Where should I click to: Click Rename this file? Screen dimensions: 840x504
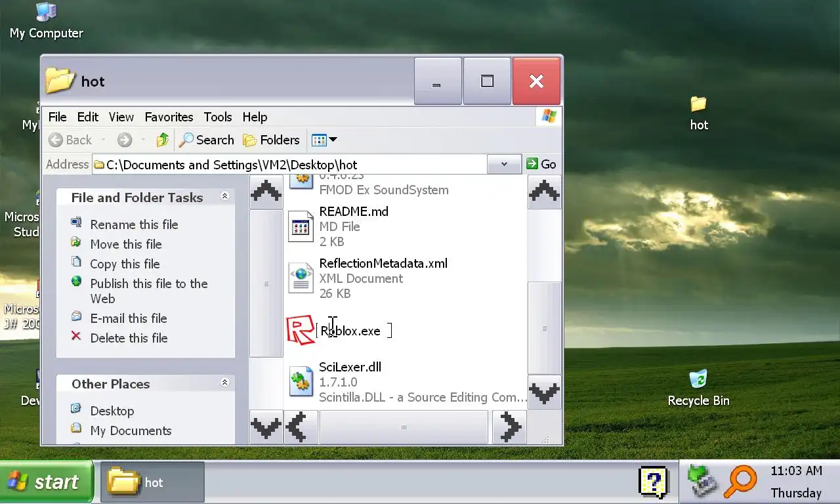click(x=134, y=224)
